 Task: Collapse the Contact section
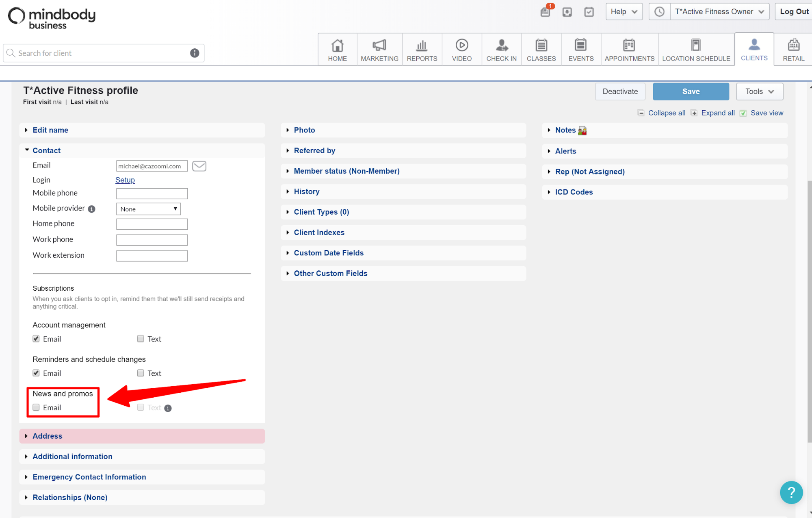point(142,150)
